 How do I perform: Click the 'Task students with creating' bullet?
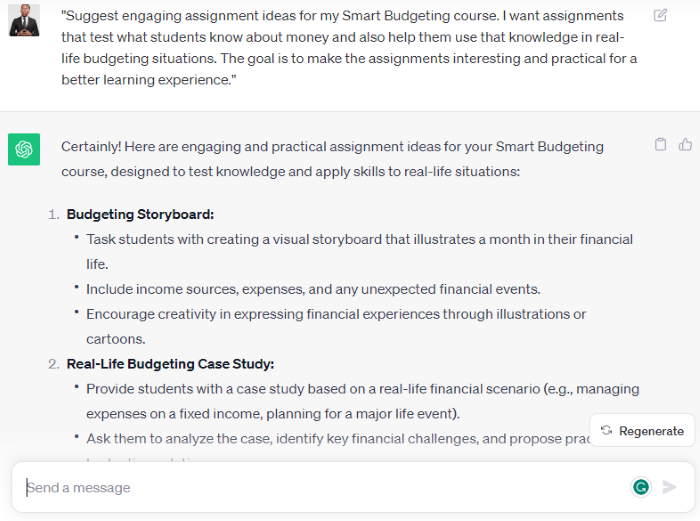point(359,251)
